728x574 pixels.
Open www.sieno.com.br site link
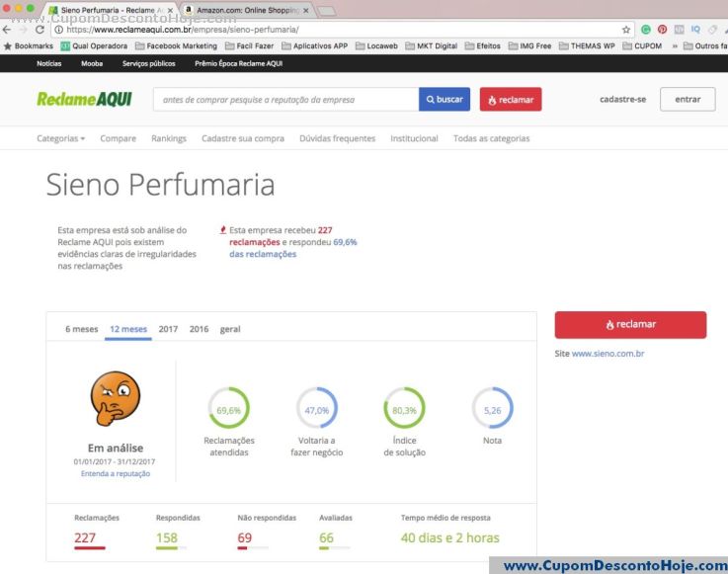(x=607, y=354)
